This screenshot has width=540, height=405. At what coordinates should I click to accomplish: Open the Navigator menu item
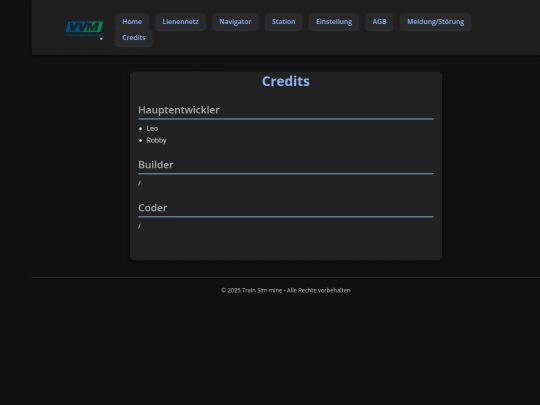coord(235,22)
